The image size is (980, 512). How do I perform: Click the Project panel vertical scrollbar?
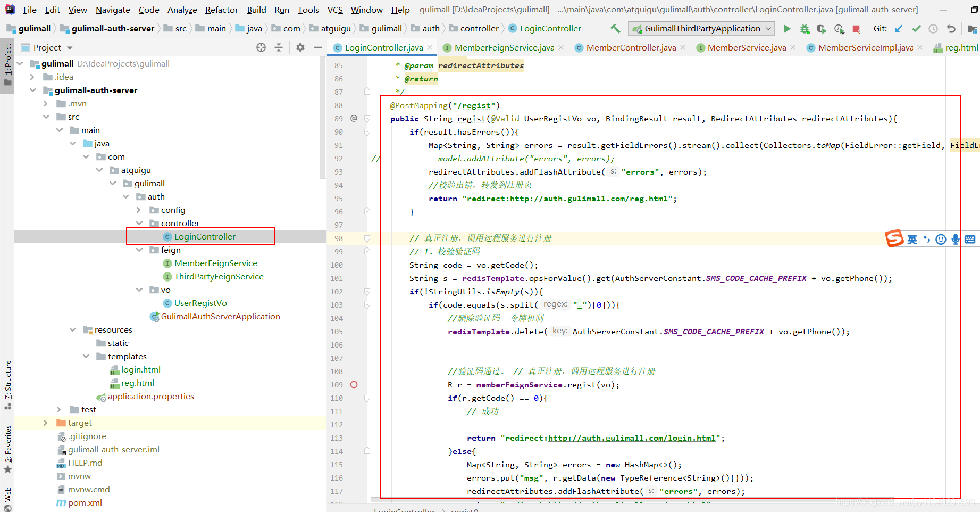click(322, 117)
